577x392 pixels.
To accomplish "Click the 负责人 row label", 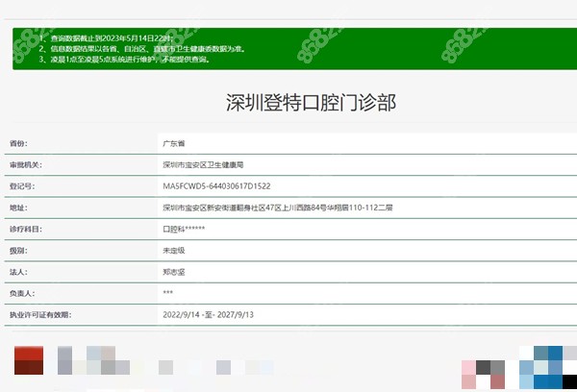I will [22, 293].
